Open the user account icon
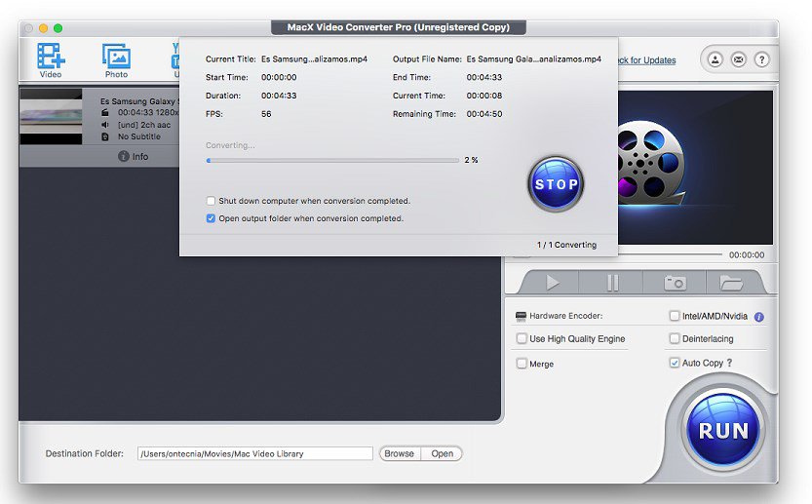 click(x=715, y=59)
